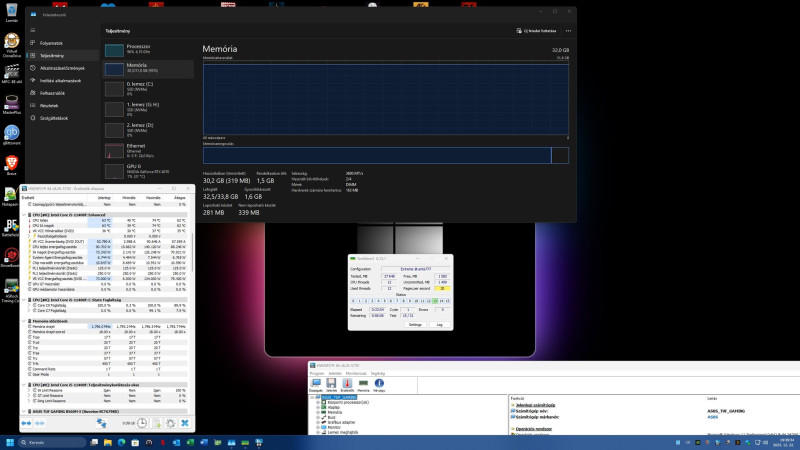The width and height of the screenshot is (800, 450).
Task: Click the Settings button in TestMem5
Action: pos(415,325)
